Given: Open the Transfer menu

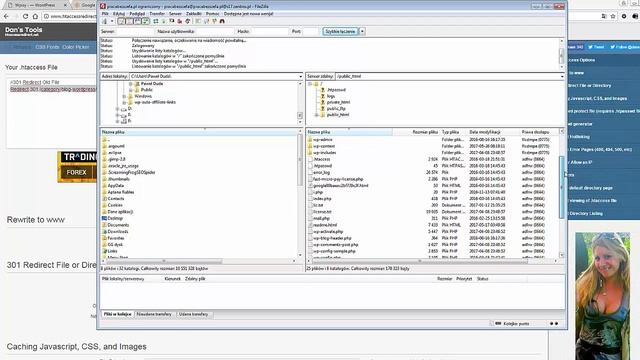Looking at the screenshot, I should (157, 13).
